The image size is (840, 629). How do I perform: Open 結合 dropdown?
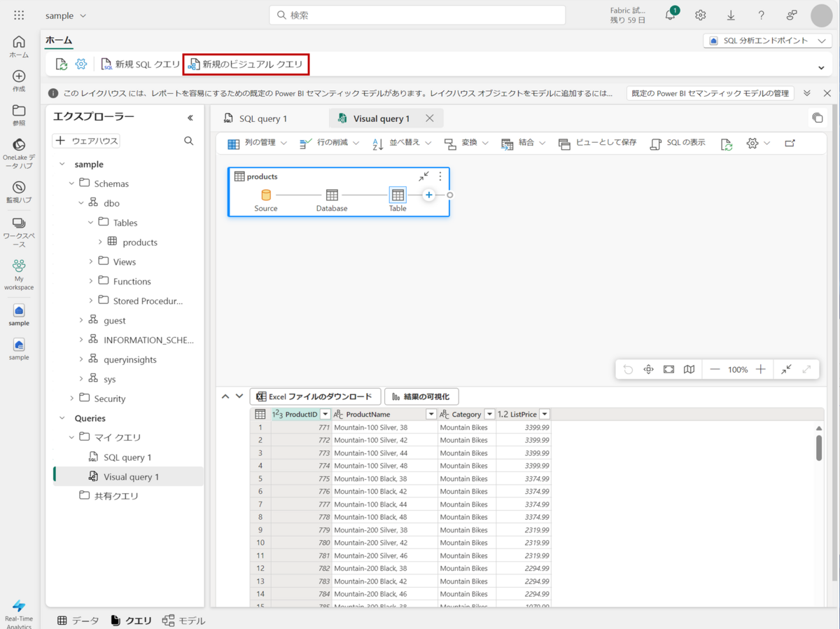pos(523,143)
